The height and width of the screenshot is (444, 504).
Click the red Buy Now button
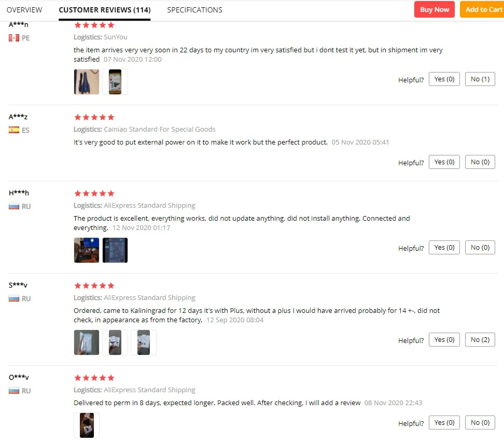(434, 9)
